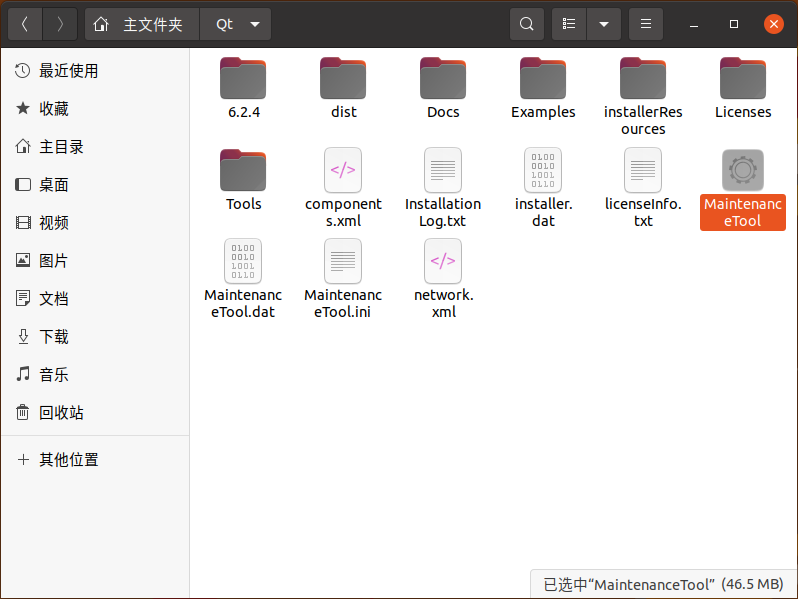Open the search magnifier button
798x599 pixels.
click(x=527, y=24)
